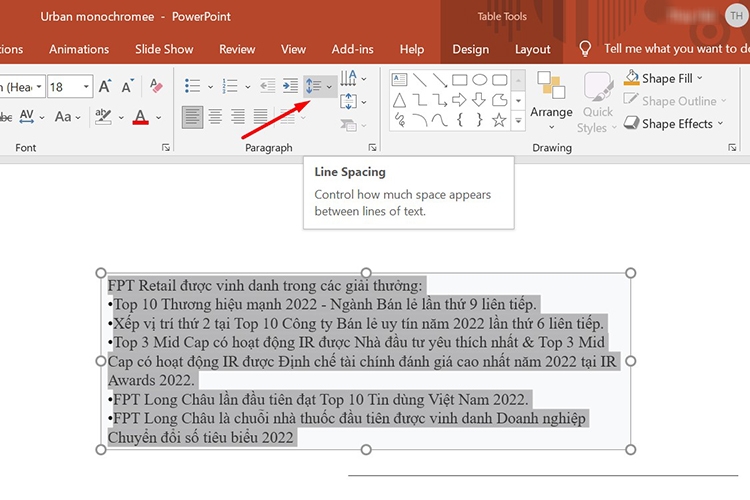Open the Line Spacing button

[313, 86]
